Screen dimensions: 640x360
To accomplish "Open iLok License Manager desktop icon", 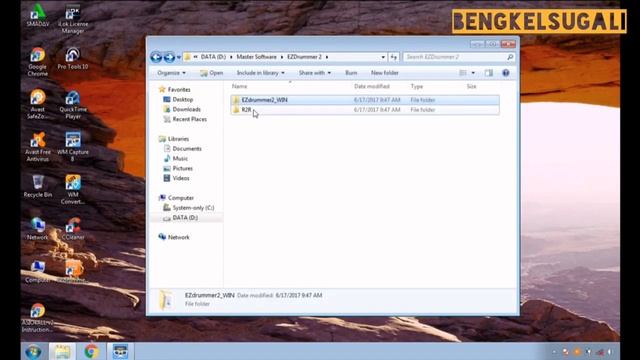I will (x=73, y=18).
